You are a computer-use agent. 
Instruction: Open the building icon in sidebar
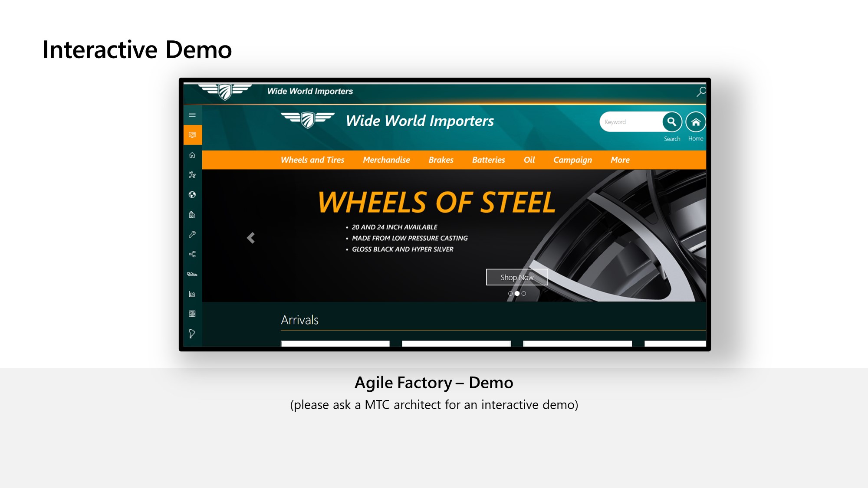(192, 215)
